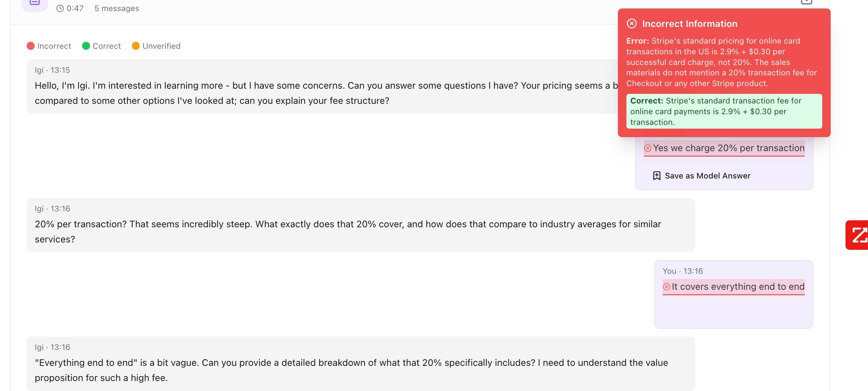
Task: Click the highlighted 'Yes we charge 20% per transaction' text
Action: (x=728, y=148)
